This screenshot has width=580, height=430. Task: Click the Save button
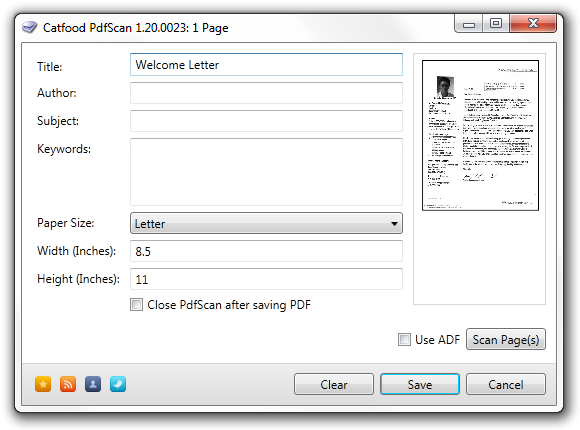click(x=420, y=384)
